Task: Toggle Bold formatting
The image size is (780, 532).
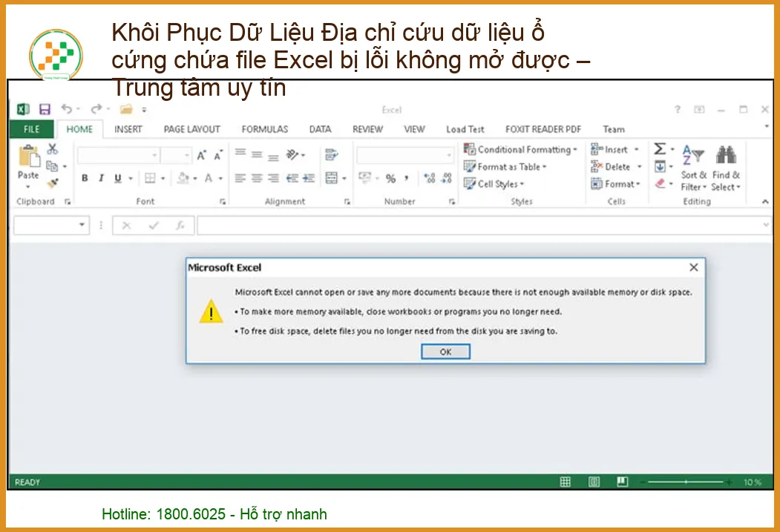Action: [x=85, y=178]
